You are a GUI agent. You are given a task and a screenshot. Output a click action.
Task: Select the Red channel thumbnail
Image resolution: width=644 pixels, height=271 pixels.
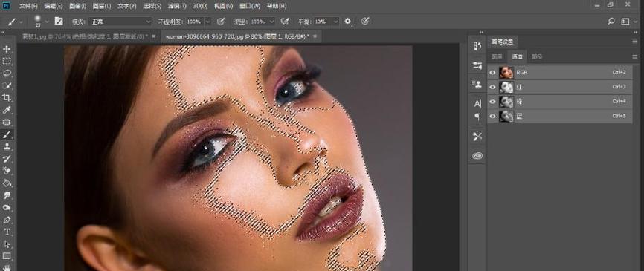pos(506,87)
